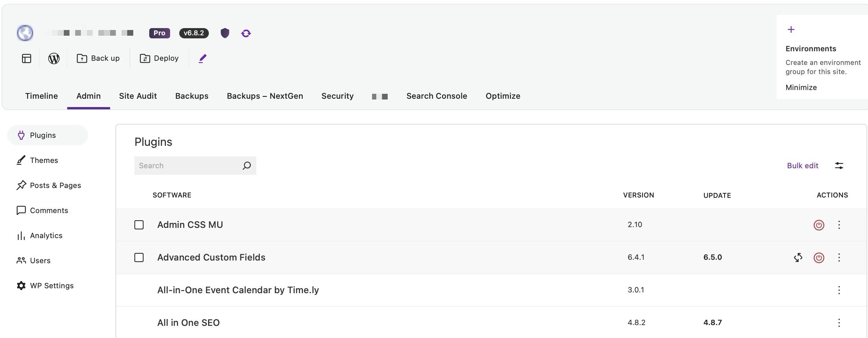Switch to the Site Audit tab

click(x=138, y=96)
